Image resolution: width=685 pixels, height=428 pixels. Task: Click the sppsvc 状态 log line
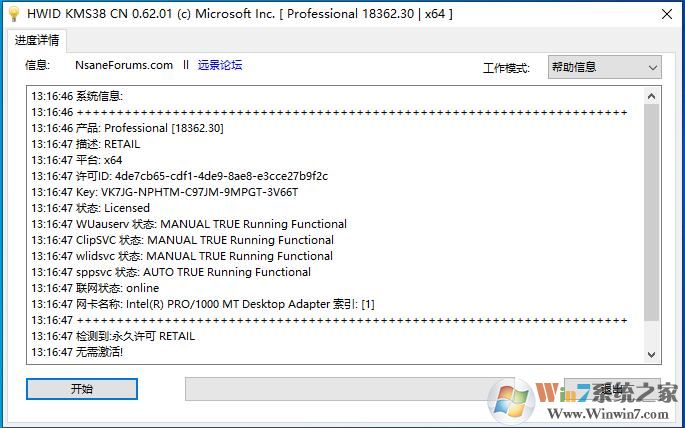coord(170,272)
